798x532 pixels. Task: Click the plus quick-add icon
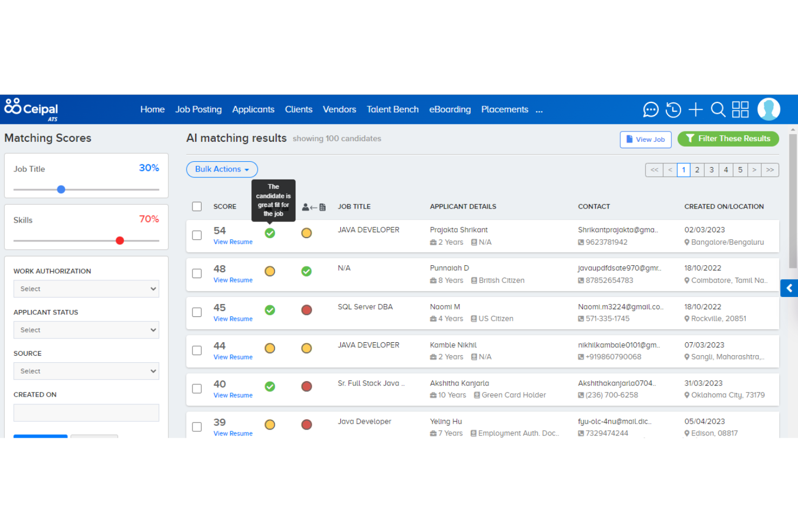pyautogui.click(x=696, y=110)
